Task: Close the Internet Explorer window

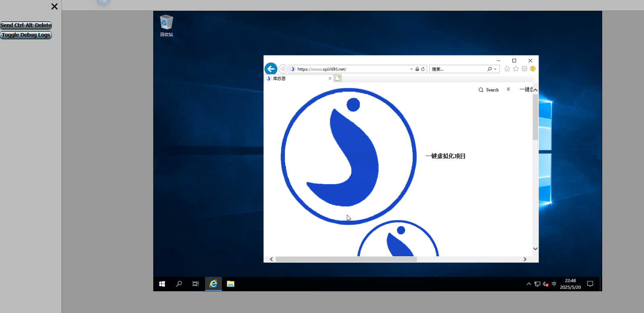Action: pyautogui.click(x=530, y=61)
